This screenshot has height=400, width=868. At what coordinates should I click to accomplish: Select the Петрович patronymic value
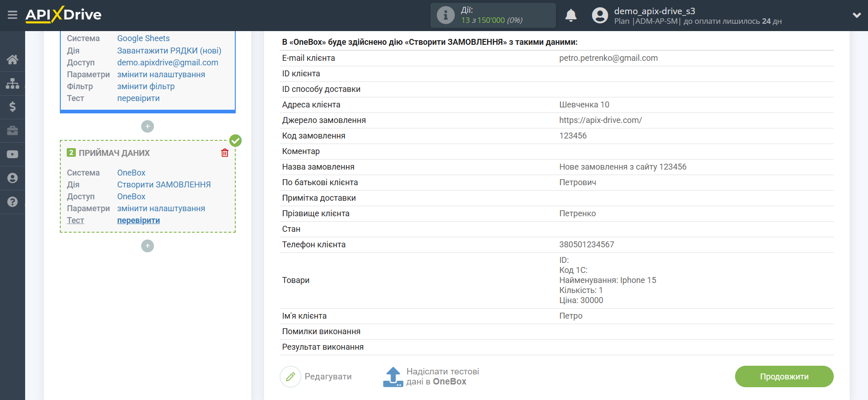(577, 182)
